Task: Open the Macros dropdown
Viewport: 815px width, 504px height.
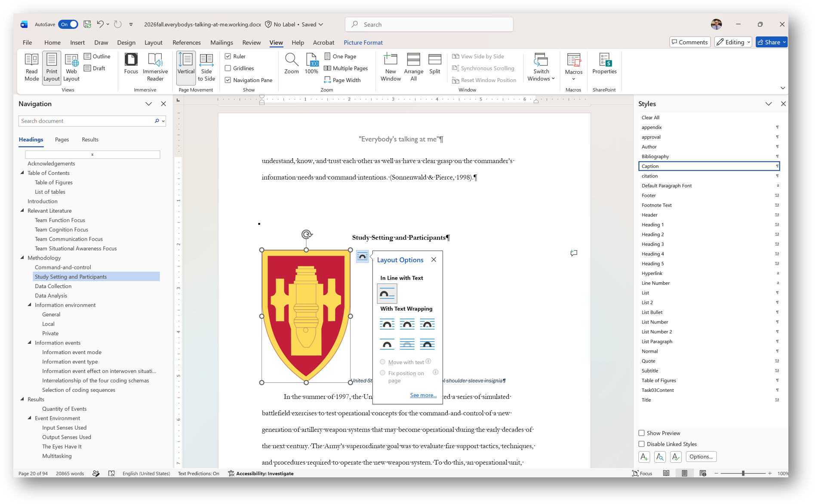Action: click(573, 67)
